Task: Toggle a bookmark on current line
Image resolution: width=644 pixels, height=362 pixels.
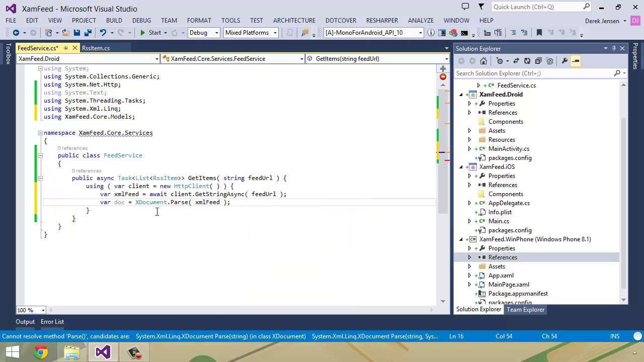Action: point(539,33)
